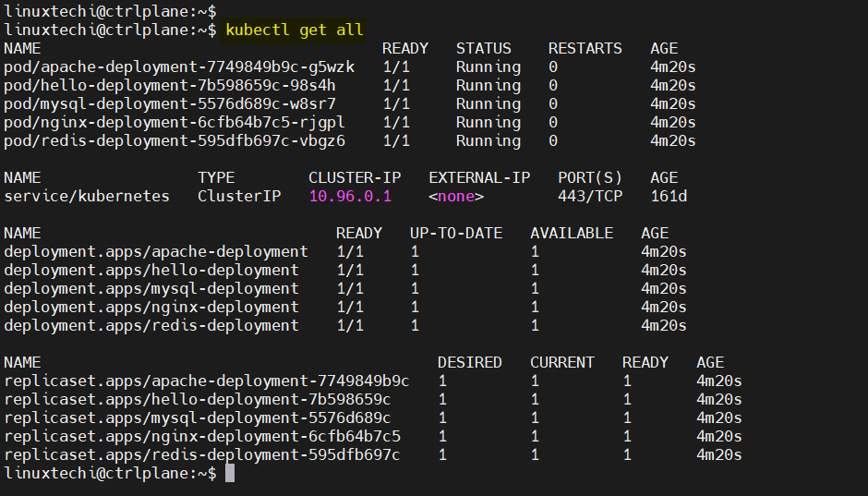Click Running status of redis pod
The image size is (868, 496).
[488, 141]
